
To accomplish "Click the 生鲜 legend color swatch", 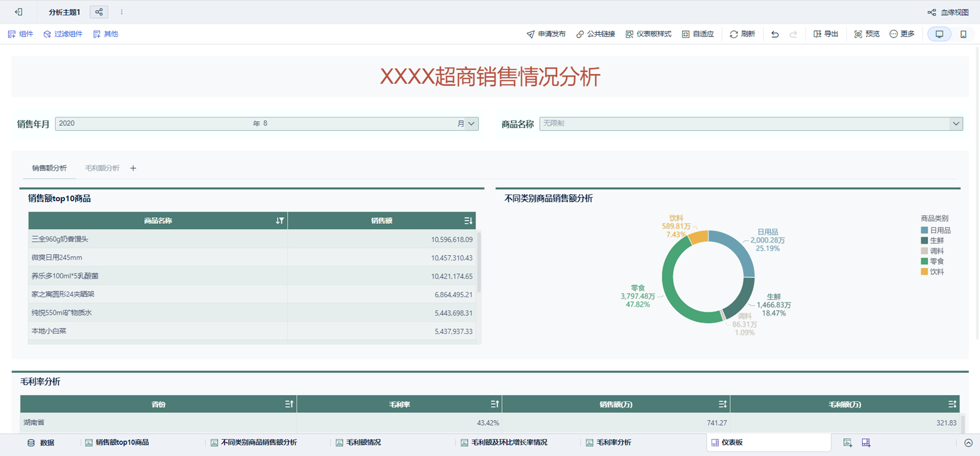I will click(924, 241).
